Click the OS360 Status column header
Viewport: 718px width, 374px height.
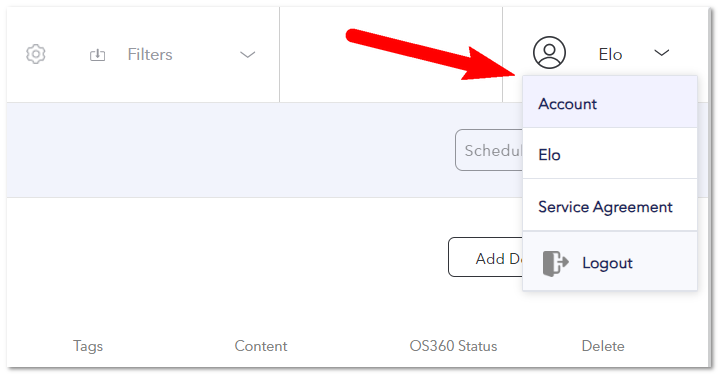pyautogui.click(x=453, y=346)
